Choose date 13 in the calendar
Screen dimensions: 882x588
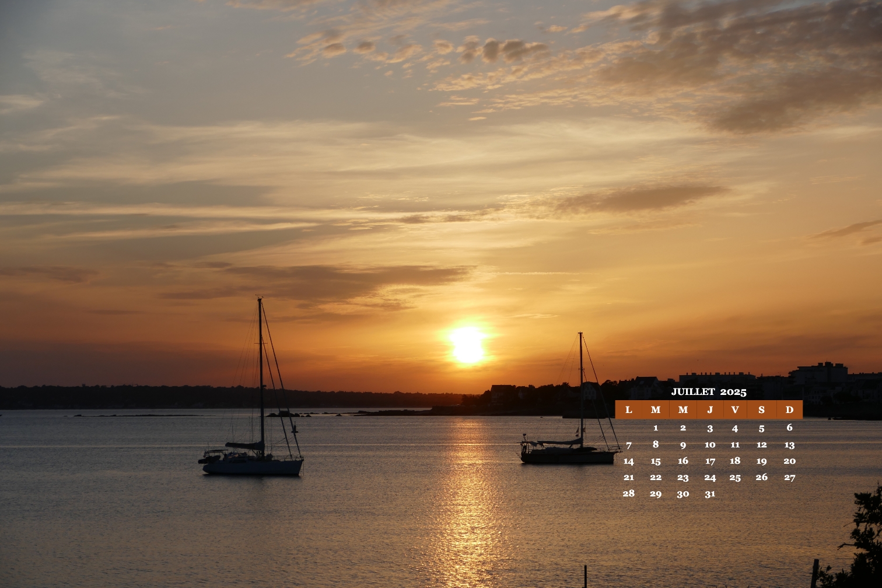click(789, 444)
